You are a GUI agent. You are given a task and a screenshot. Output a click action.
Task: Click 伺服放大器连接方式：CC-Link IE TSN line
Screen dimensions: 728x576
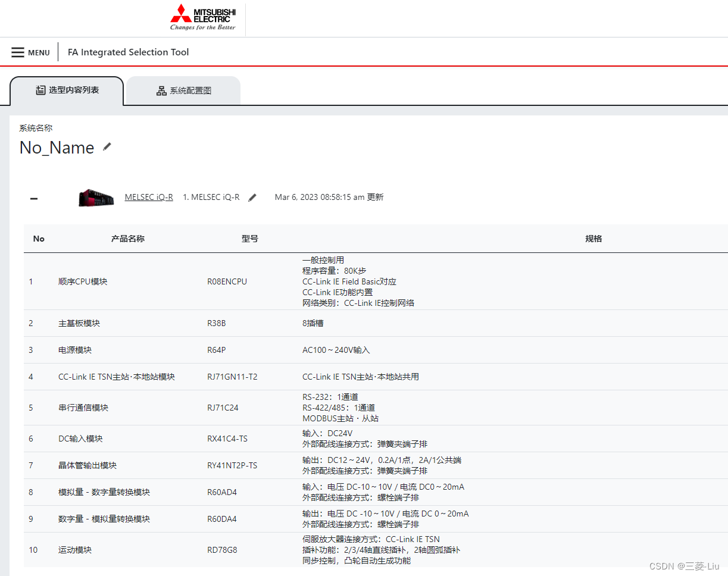(x=371, y=539)
